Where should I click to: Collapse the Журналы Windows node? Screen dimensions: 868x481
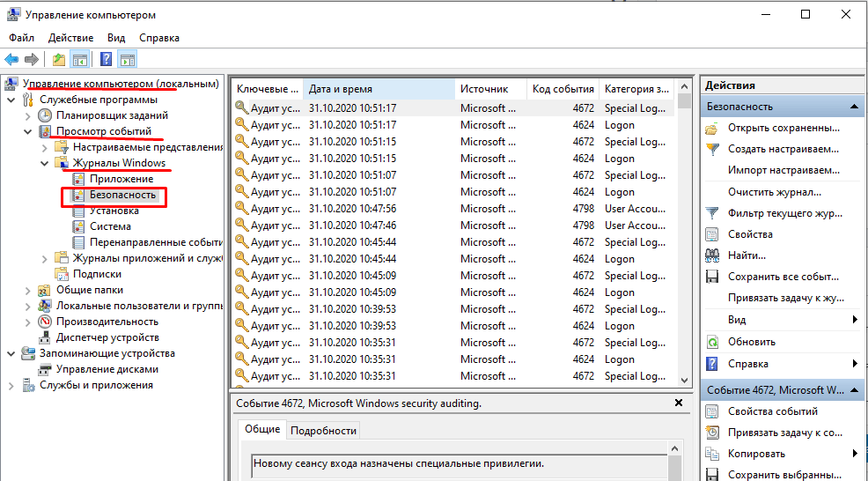point(45,164)
